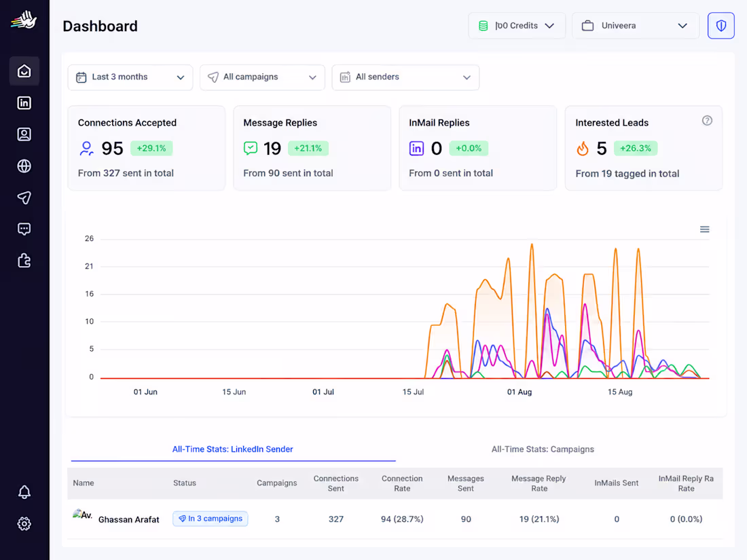Open notifications bell icon
The image size is (747, 560).
click(24, 492)
